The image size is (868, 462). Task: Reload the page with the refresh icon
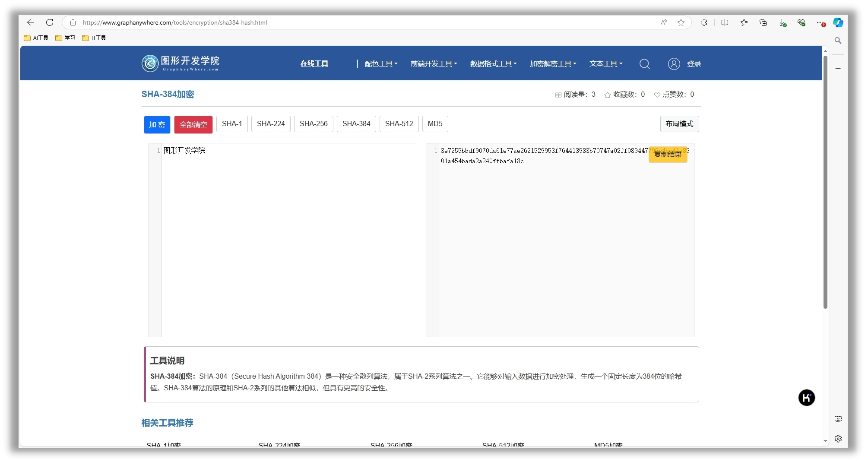point(50,22)
